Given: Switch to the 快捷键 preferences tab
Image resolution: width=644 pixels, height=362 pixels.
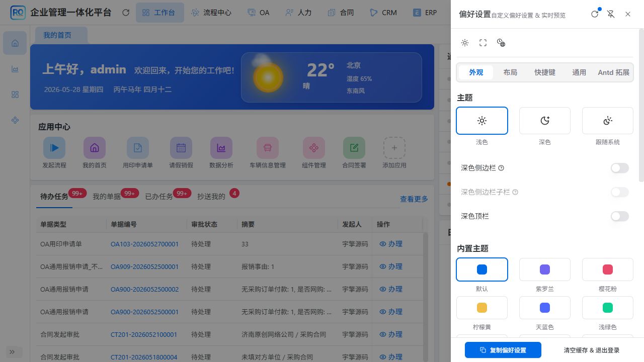Looking at the screenshot, I should click(545, 72).
